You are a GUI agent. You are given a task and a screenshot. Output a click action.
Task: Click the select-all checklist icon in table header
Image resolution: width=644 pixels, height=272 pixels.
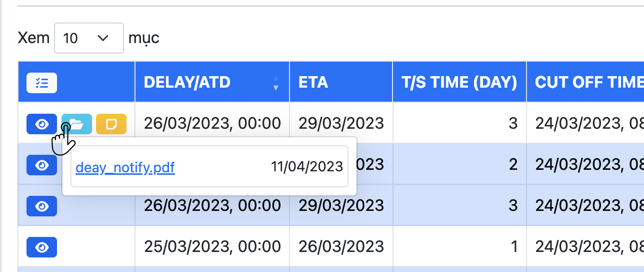point(41,83)
